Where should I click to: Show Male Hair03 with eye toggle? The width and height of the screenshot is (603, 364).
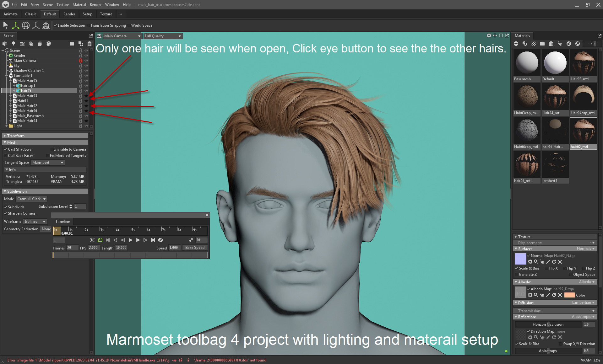86,96
